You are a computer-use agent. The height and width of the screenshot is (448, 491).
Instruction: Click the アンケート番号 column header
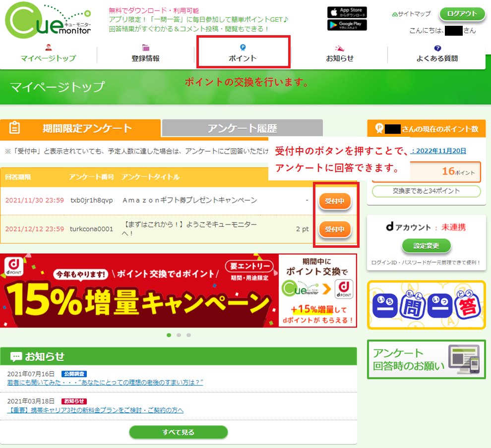point(91,177)
